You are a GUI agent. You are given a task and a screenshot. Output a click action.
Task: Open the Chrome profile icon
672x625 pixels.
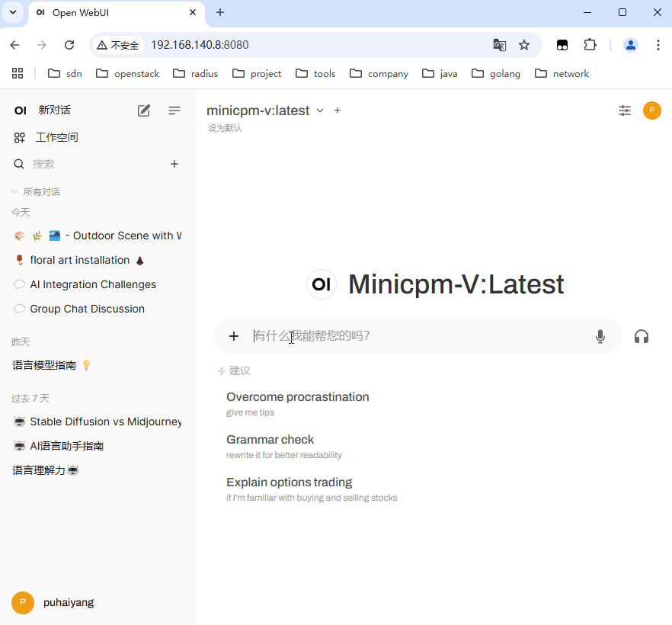[x=630, y=45]
